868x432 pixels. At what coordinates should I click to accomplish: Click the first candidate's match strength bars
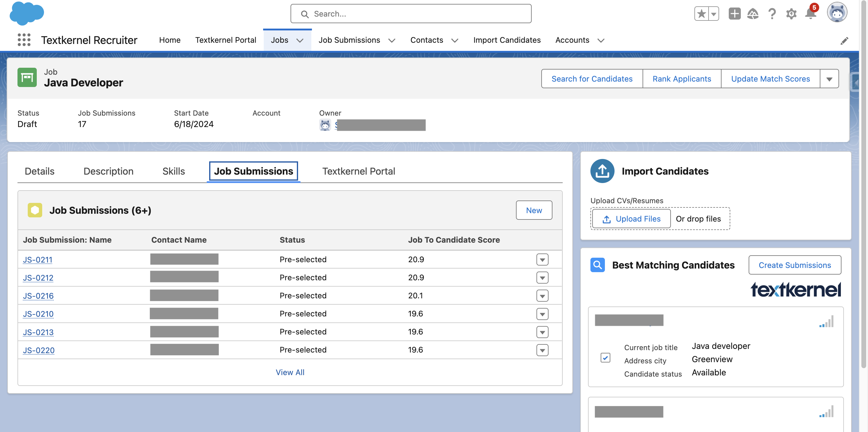click(x=826, y=321)
